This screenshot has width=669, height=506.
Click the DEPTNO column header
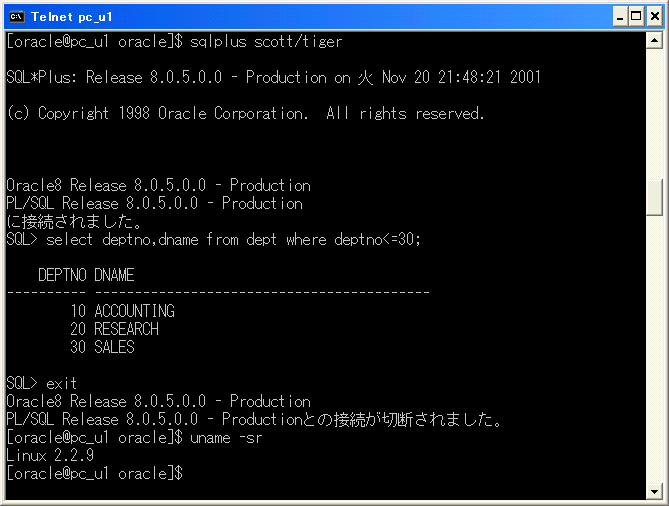click(x=62, y=275)
